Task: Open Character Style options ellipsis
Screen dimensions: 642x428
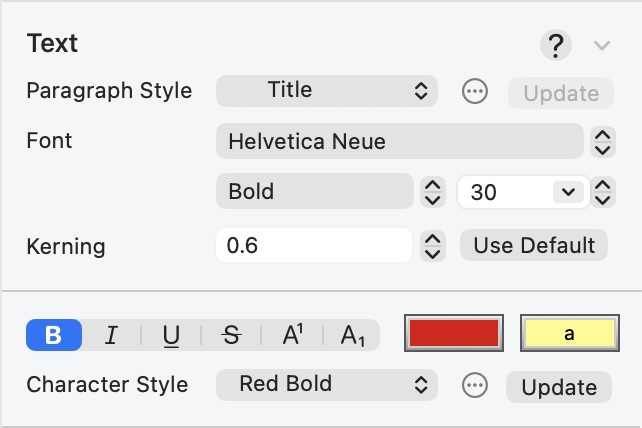Action: [x=475, y=385]
